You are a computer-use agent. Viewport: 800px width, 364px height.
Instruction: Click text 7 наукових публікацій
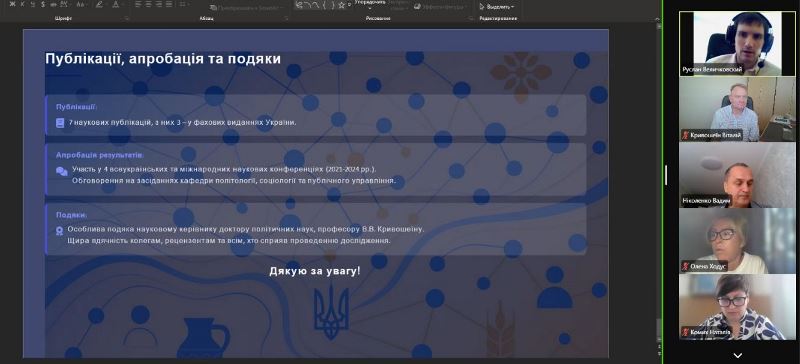tap(110, 123)
